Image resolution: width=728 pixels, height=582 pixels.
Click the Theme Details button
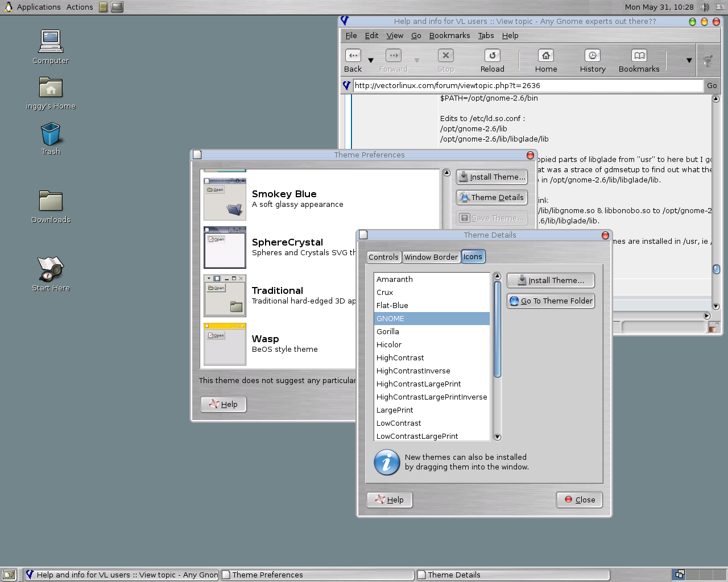point(492,197)
